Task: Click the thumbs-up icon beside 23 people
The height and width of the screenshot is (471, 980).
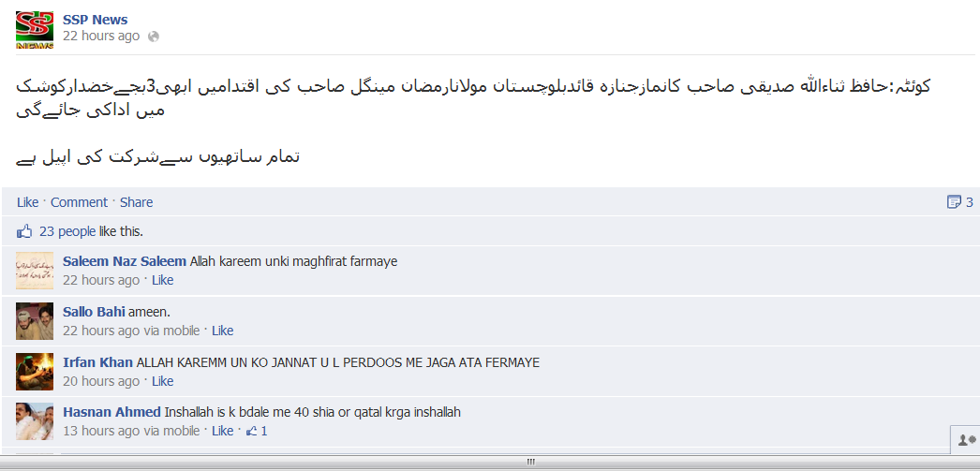Action: click(x=24, y=231)
